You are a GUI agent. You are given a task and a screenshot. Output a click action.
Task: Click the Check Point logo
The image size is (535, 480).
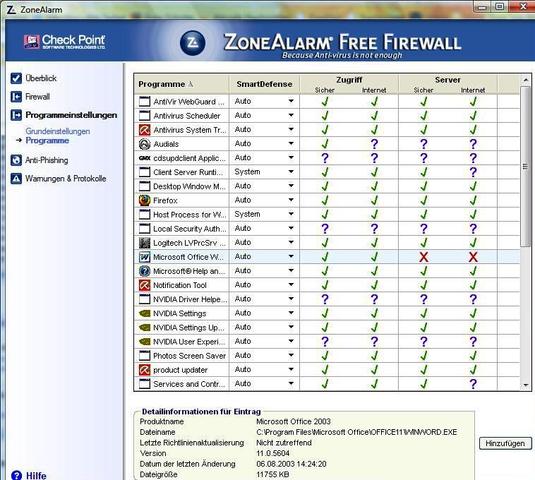point(64,42)
